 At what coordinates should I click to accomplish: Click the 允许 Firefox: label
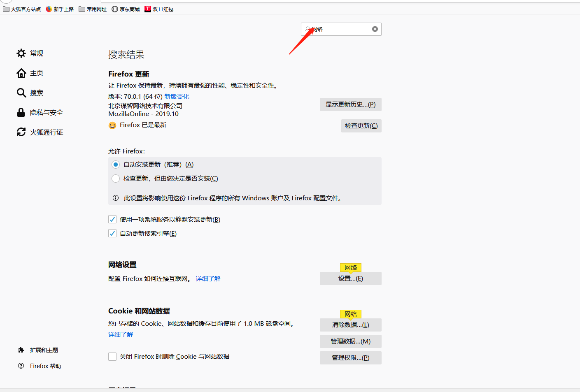(x=127, y=151)
